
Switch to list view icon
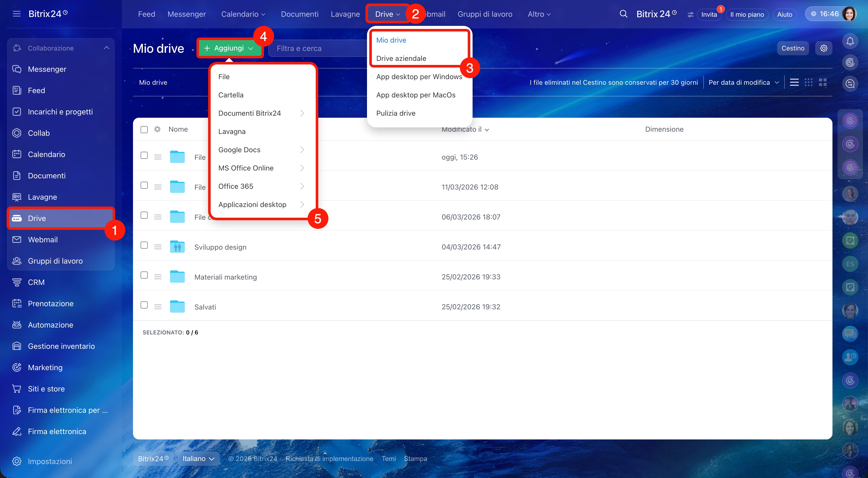click(794, 82)
